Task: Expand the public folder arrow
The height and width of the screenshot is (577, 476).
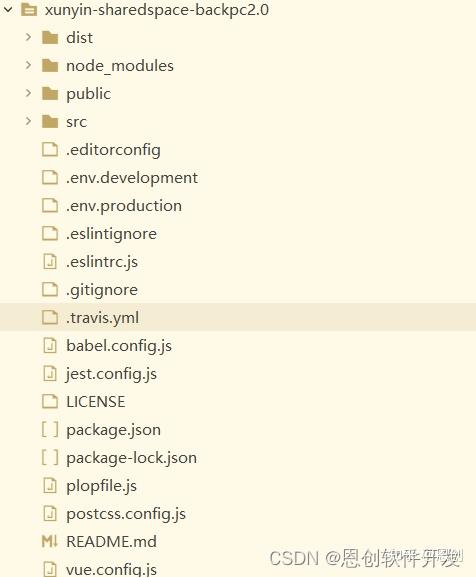Action: pyautogui.click(x=28, y=93)
